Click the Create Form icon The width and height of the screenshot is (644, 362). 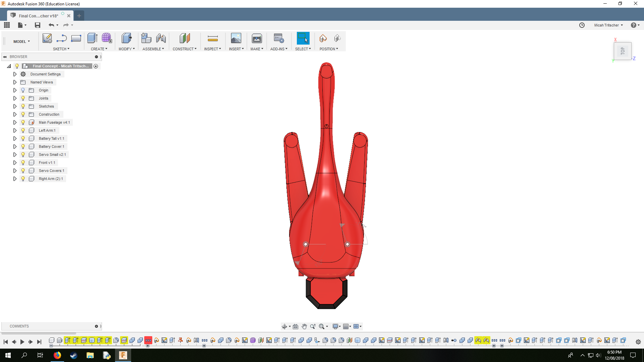point(107,38)
